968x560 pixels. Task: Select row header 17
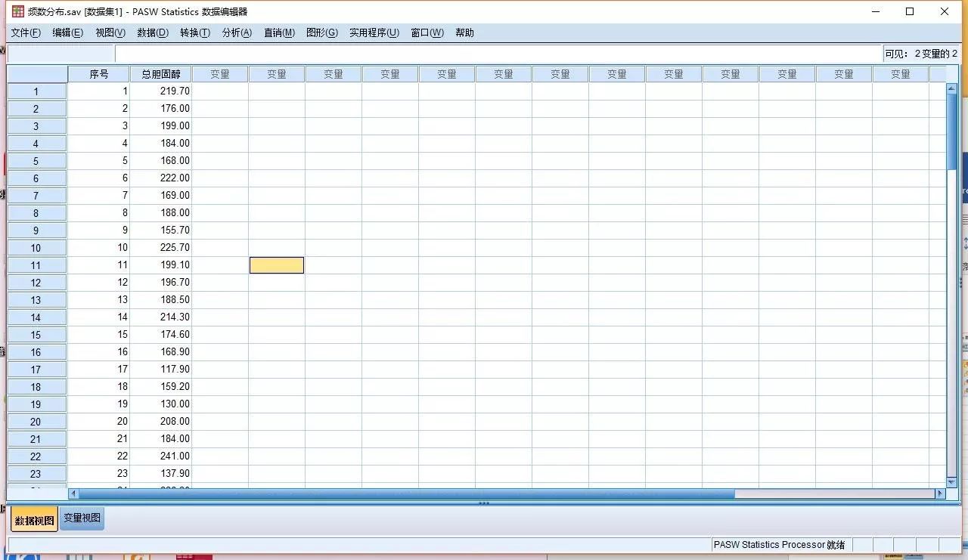point(36,370)
